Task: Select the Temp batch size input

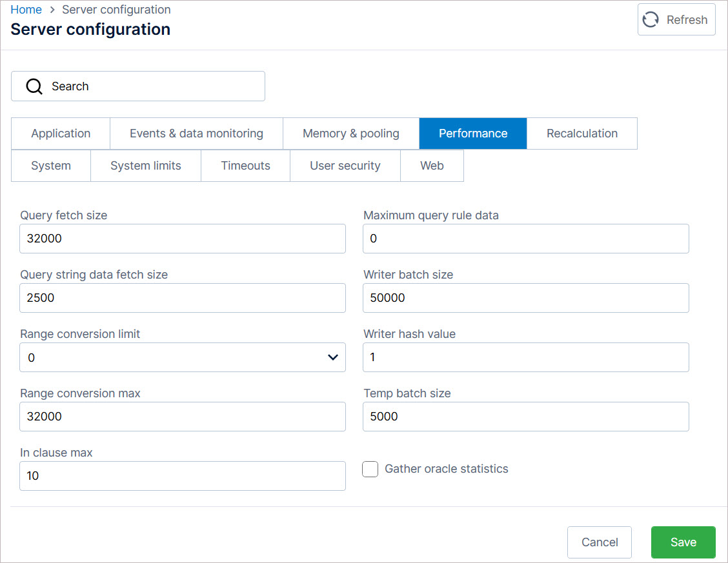Action: (x=525, y=417)
